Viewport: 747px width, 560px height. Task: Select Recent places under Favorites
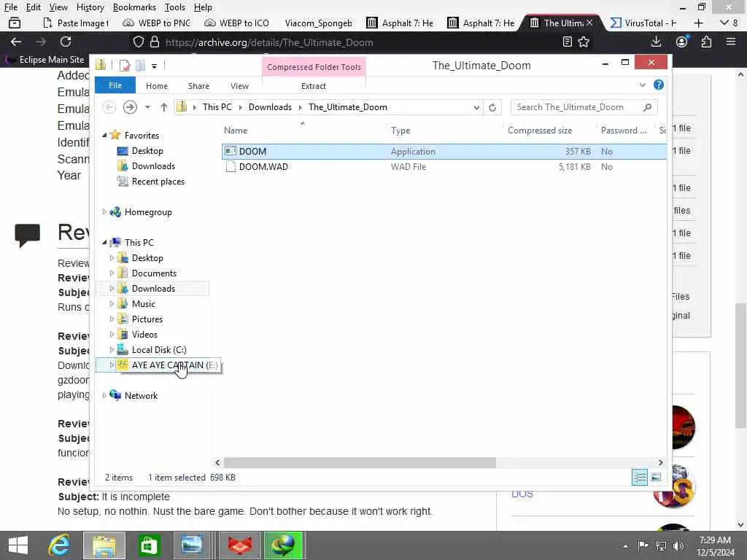(158, 182)
